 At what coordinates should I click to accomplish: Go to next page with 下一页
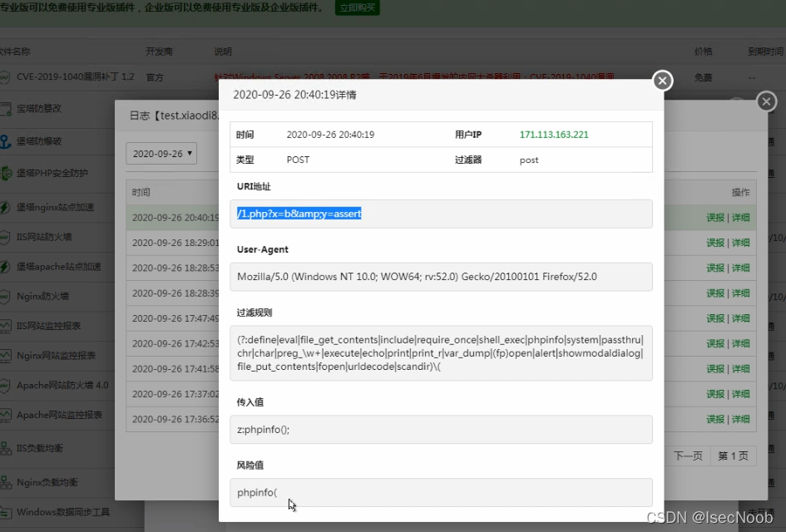(x=688, y=456)
